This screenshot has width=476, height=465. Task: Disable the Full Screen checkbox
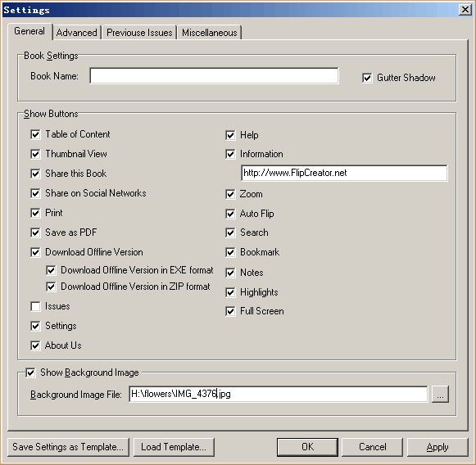(x=230, y=311)
